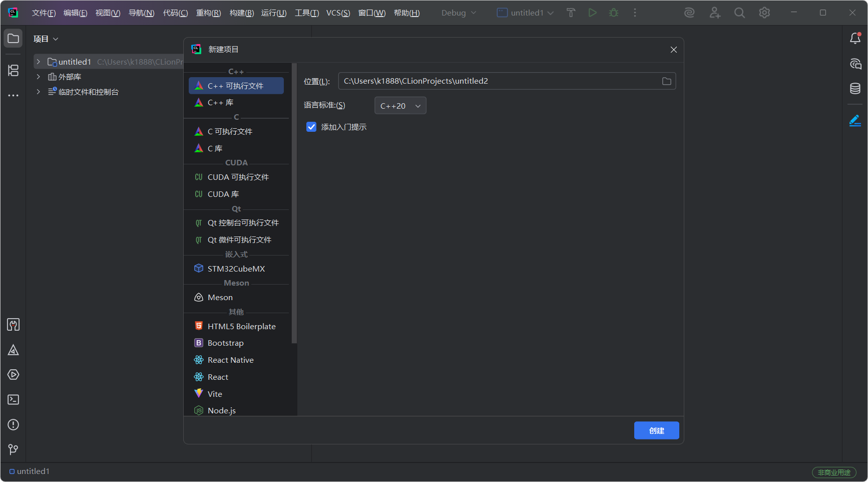Open the 窗口(W) menu
This screenshot has height=482, width=868.
coord(372,13)
